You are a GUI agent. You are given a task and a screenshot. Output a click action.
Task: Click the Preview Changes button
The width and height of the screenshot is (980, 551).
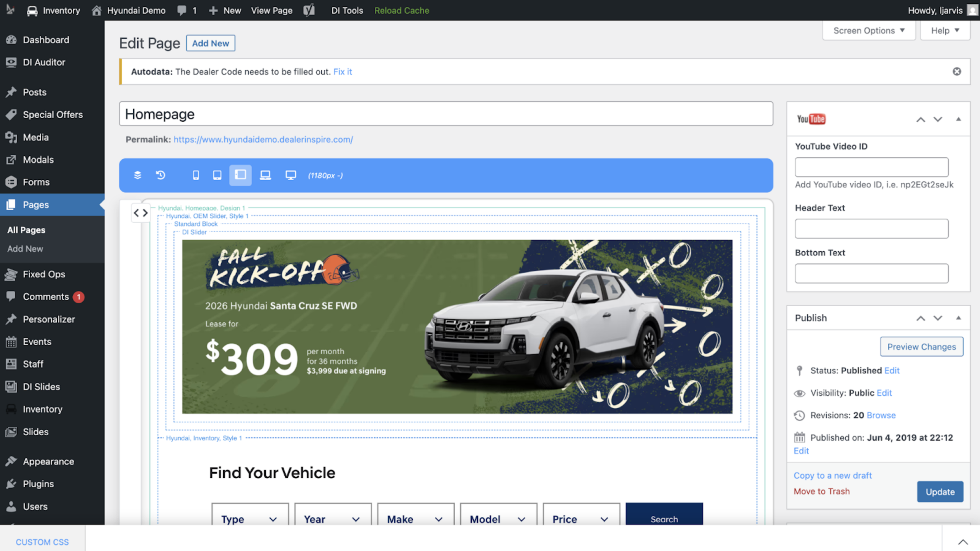point(921,347)
